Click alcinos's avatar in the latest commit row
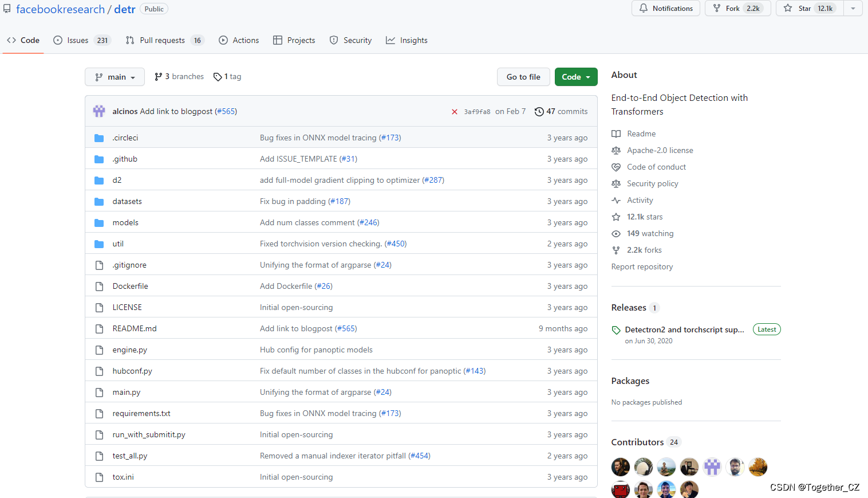This screenshot has height=498, width=868. pos(99,111)
